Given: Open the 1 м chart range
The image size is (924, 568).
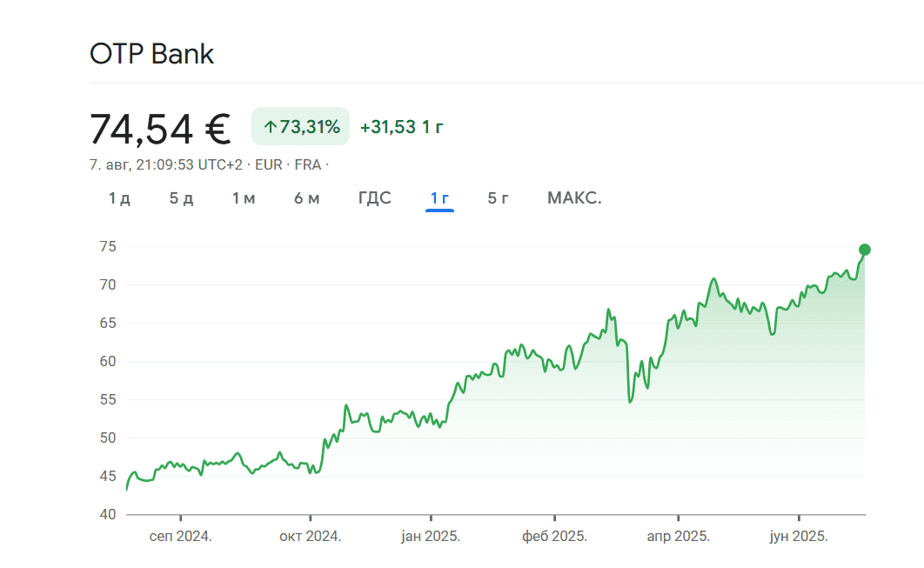Looking at the screenshot, I should point(244,198).
